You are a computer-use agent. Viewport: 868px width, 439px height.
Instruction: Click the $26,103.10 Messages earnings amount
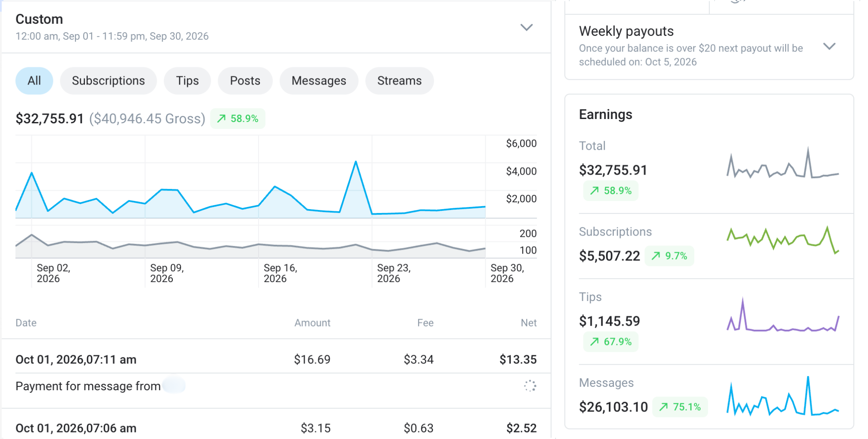click(x=613, y=407)
